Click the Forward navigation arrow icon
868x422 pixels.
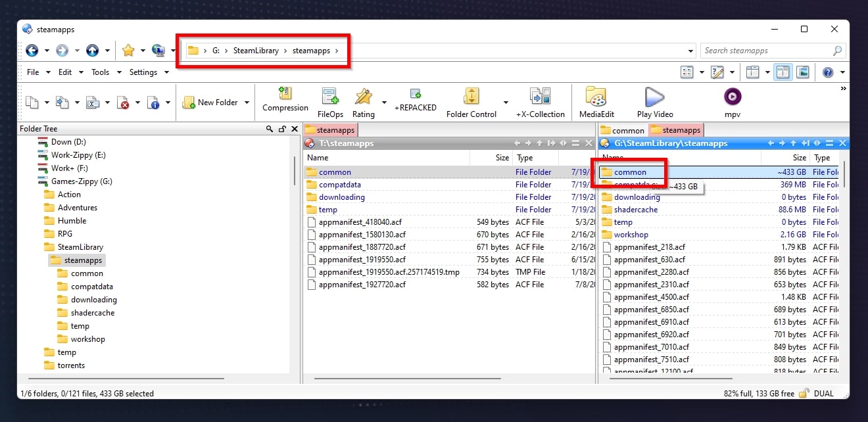click(x=62, y=50)
